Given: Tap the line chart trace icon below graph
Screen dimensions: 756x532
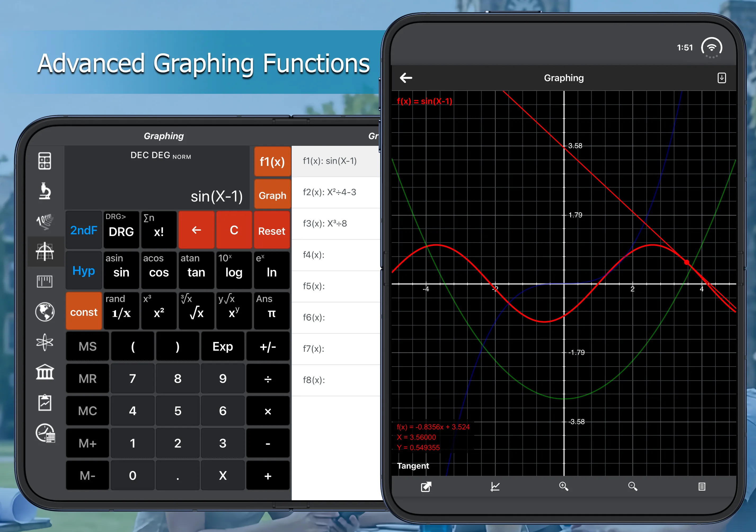Looking at the screenshot, I should [x=495, y=487].
